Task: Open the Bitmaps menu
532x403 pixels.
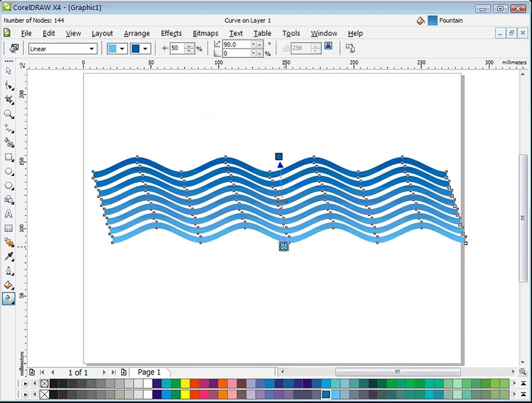Action: coord(205,33)
